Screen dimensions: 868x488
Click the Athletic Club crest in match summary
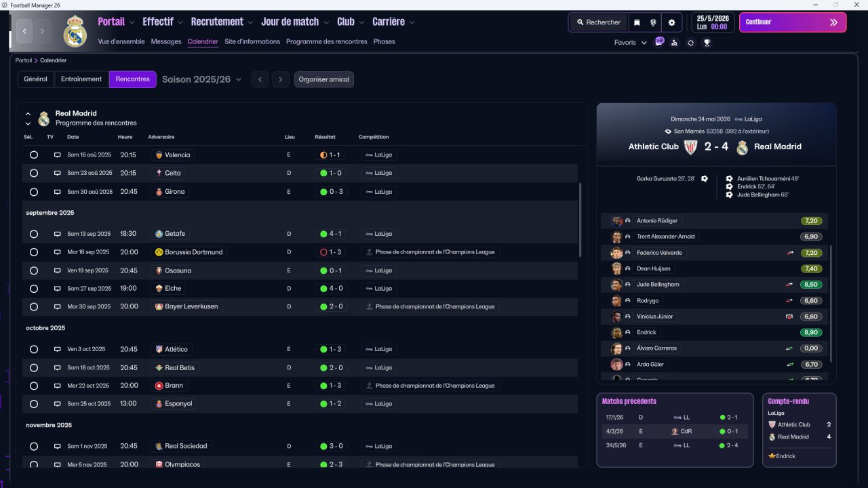click(690, 147)
